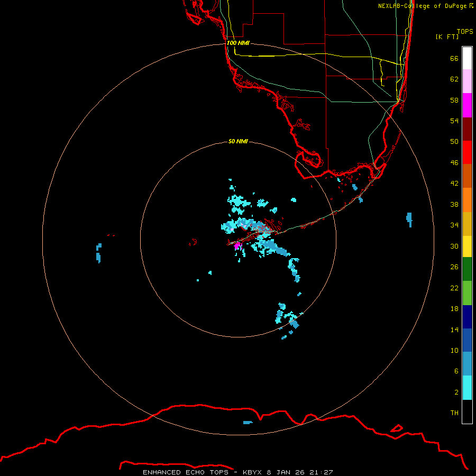Click the 10 legend value

click(454, 351)
